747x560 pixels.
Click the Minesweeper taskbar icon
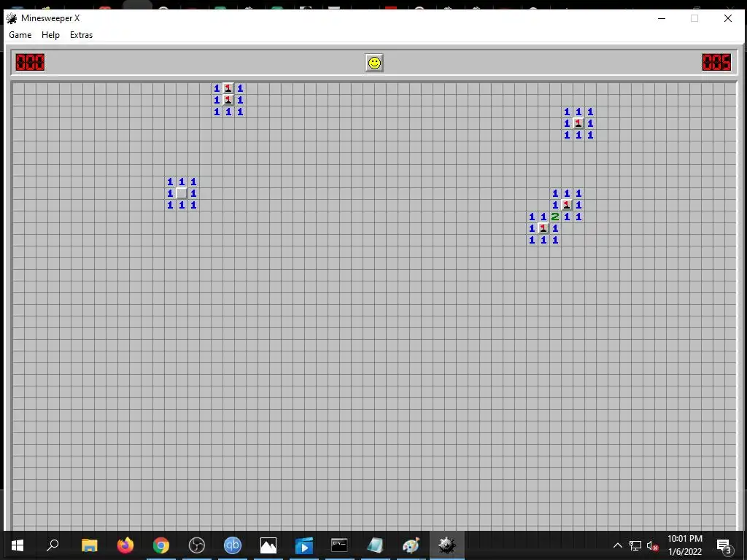click(447, 545)
